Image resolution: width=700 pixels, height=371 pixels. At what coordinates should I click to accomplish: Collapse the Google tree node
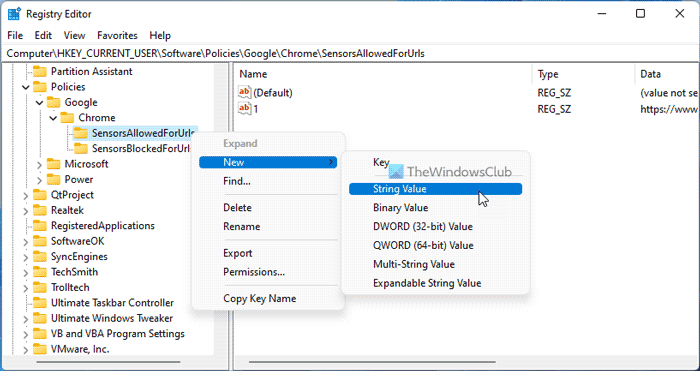[40, 103]
